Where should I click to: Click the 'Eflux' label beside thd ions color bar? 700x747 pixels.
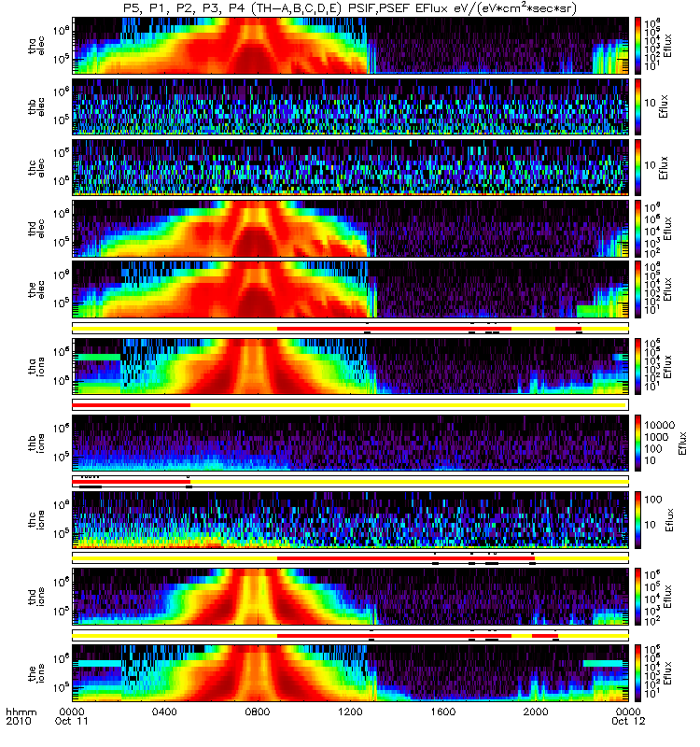pos(667,597)
